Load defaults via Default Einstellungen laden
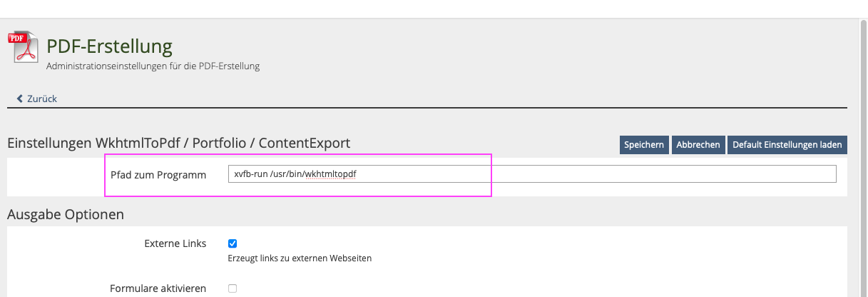The image size is (868, 297). pyautogui.click(x=787, y=144)
